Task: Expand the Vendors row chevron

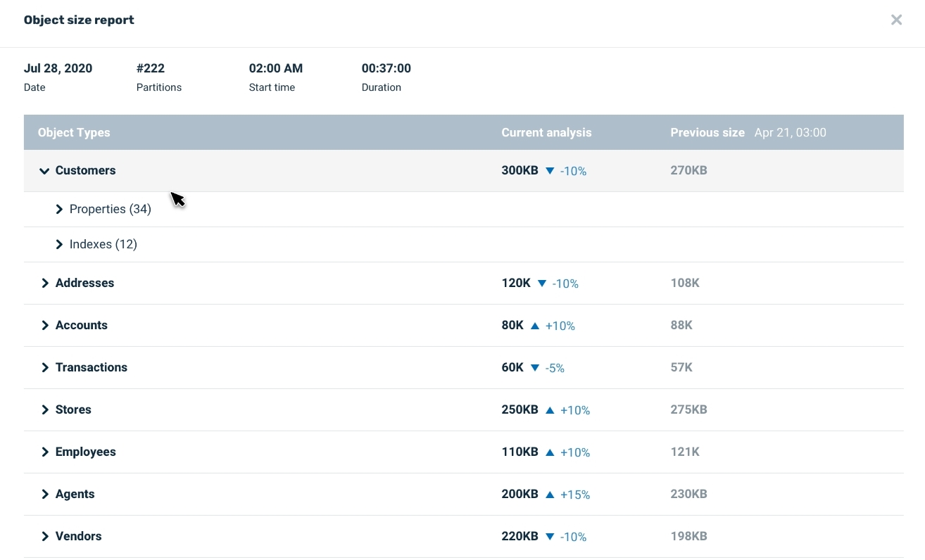Action: pos(45,537)
